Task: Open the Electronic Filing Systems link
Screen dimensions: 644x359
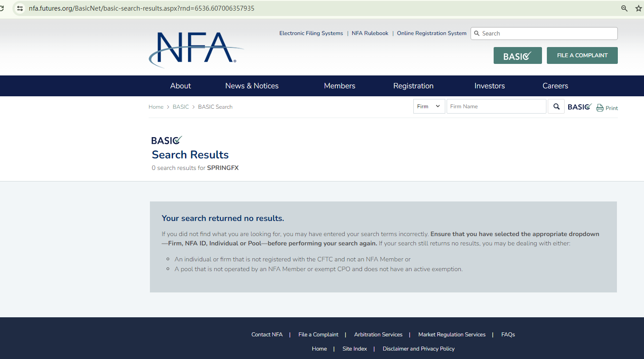Action: 311,33
